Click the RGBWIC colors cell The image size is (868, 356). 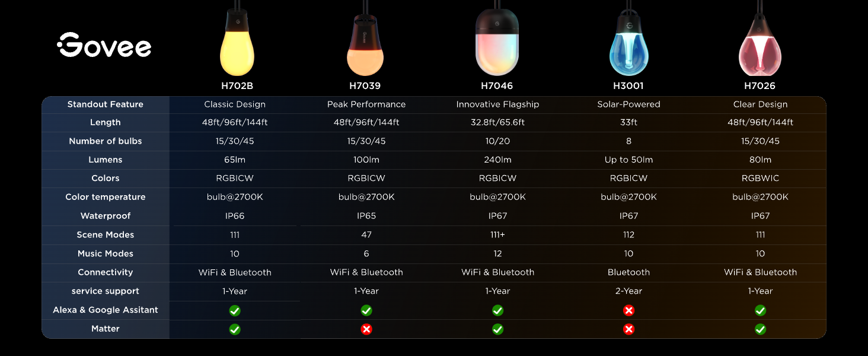(x=760, y=178)
